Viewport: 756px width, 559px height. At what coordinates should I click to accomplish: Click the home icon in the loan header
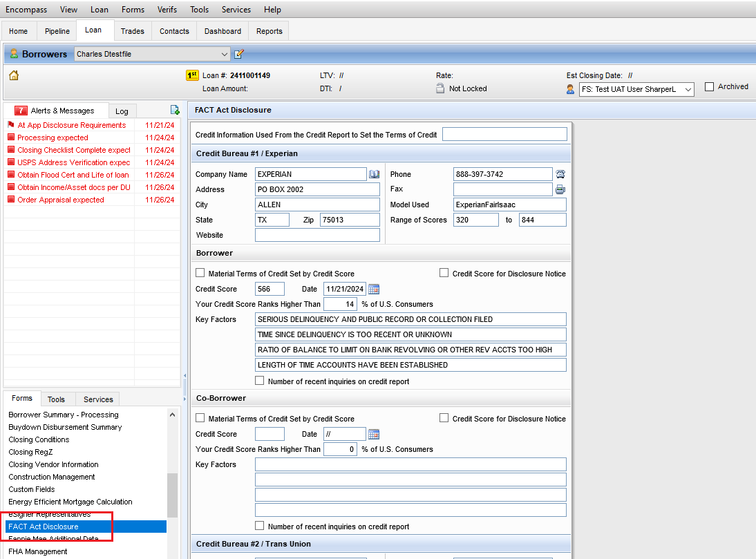(14, 75)
